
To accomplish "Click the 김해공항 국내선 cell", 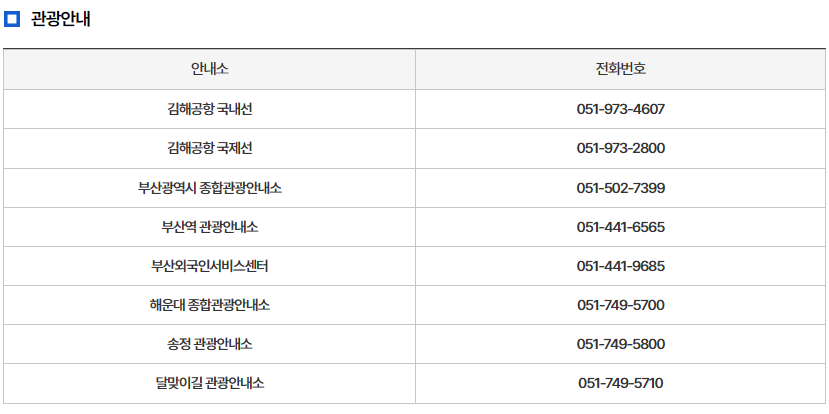I will [x=209, y=109].
